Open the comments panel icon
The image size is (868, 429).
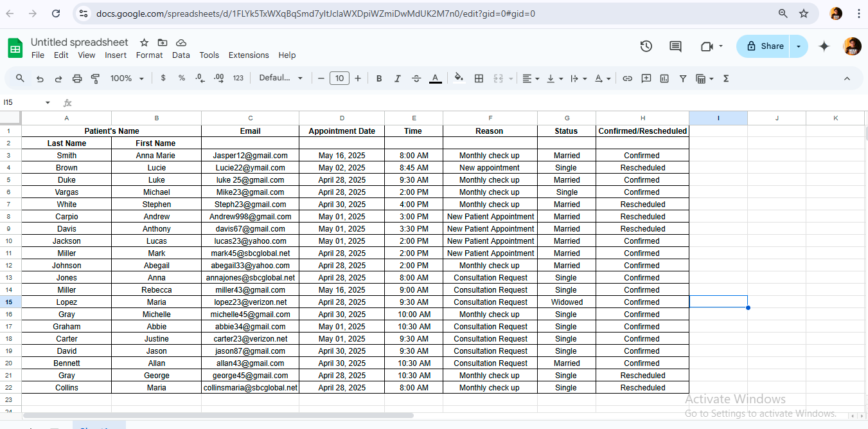tap(675, 46)
